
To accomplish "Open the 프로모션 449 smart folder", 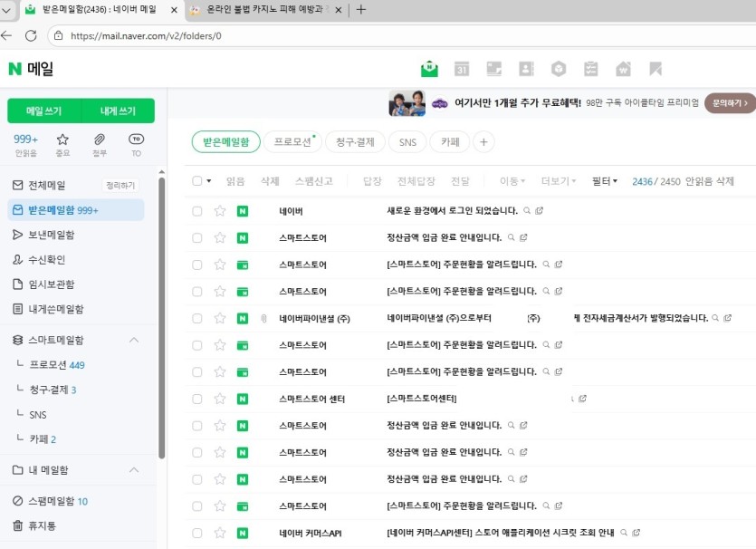I will [x=57, y=365].
